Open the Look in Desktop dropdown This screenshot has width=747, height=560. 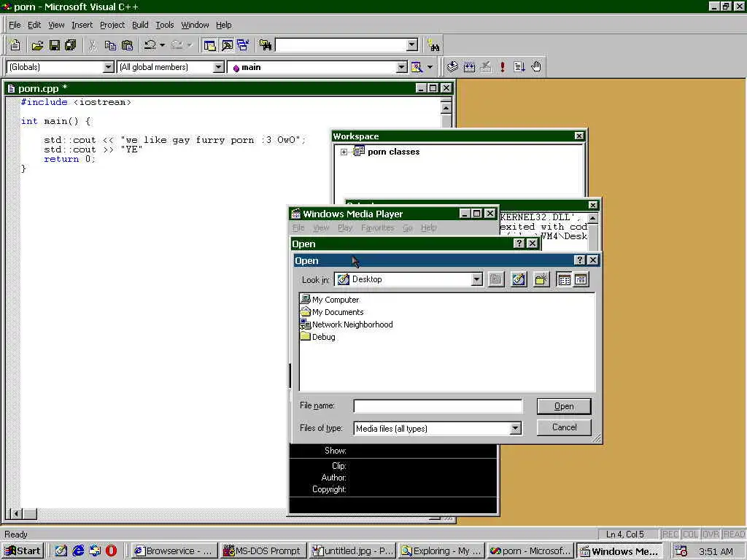[476, 279]
